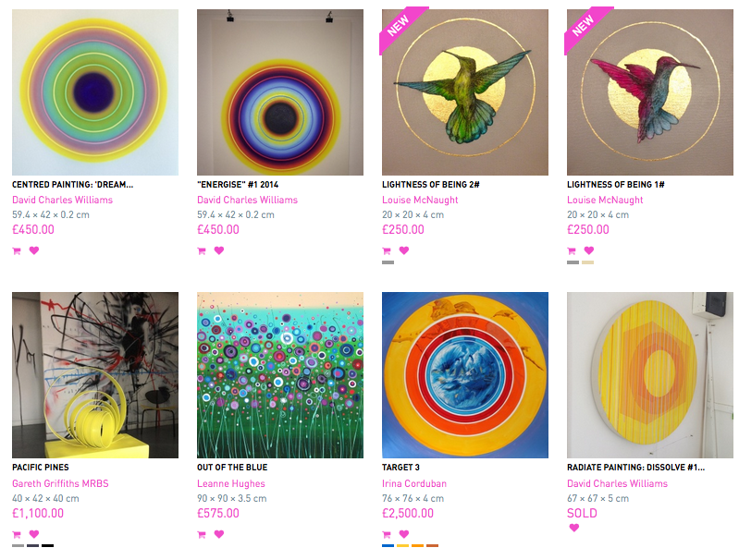Select the black swatch under Pacific Pines
The width and height of the screenshot is (739, 560).
47,546
